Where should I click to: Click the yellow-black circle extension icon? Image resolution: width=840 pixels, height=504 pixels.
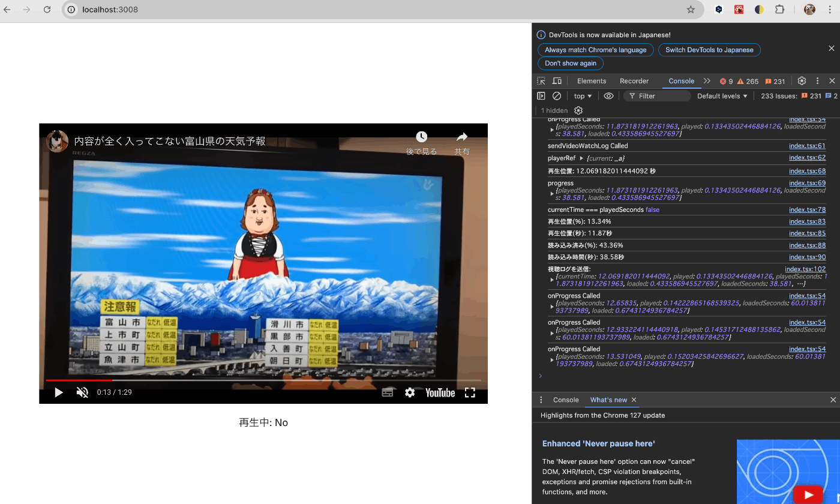(x=759, y=10)
